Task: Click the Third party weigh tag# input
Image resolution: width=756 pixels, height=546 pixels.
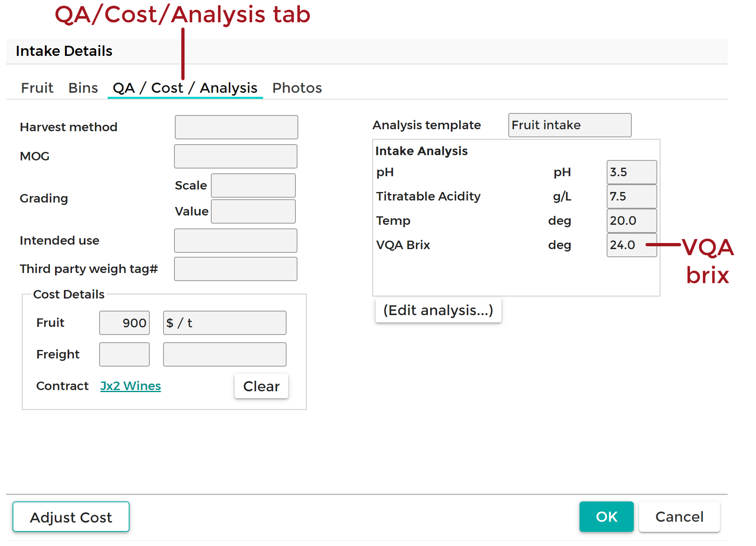Action: coord(236,269)
